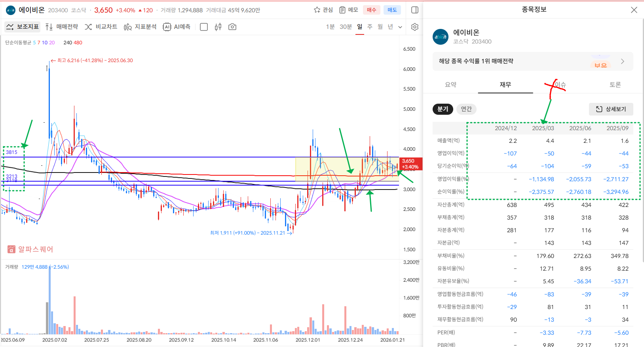Click moving average period 5

34,43
